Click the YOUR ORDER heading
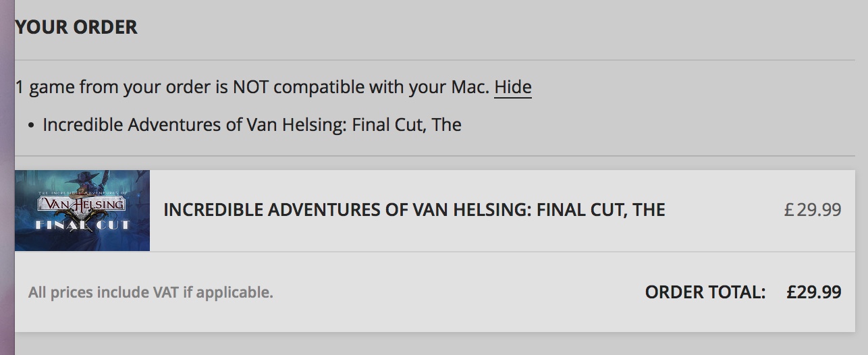This screenshot has height=355, width=868. coord(76,28)
